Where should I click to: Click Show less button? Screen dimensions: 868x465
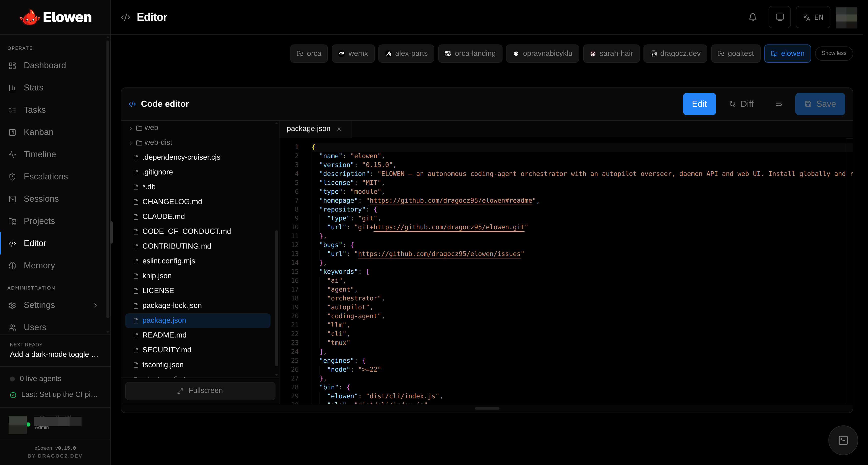834,53
